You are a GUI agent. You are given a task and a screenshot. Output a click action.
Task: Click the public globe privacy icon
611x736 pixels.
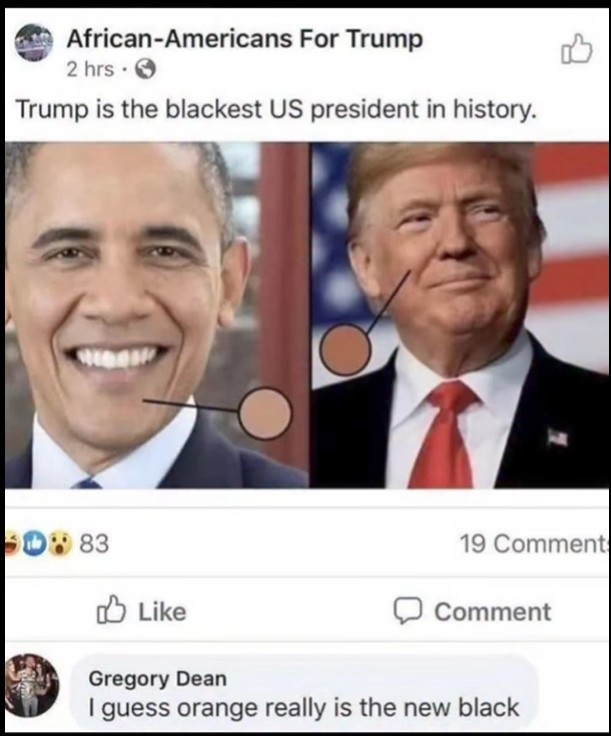point(145,70)
